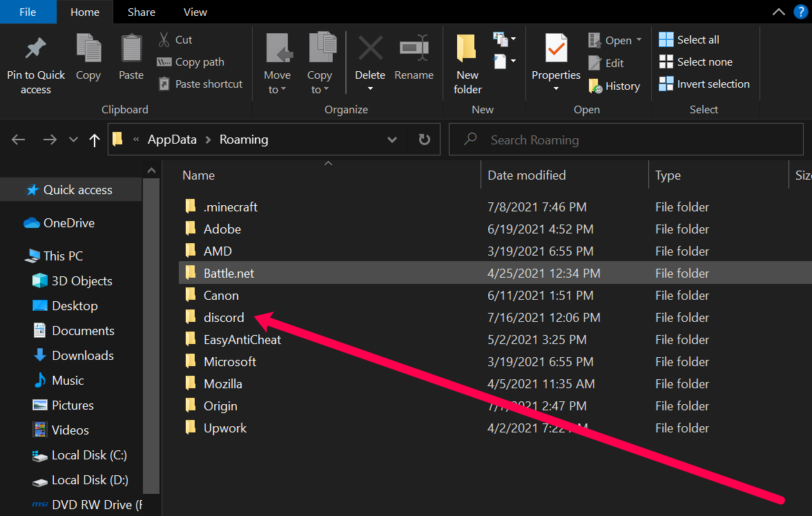The height and width of the screenshot is (516, 812).
Task: Open Documents in the sidebar
Action: 73,330
